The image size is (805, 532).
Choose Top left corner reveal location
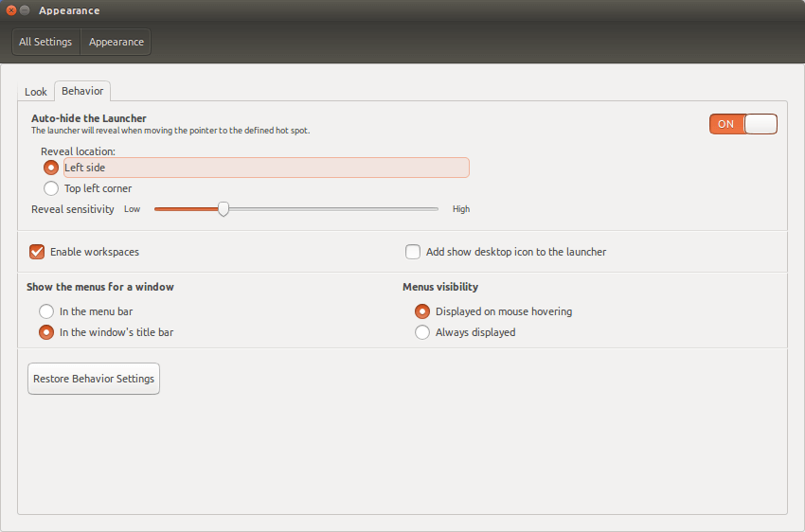click(51, 188)
